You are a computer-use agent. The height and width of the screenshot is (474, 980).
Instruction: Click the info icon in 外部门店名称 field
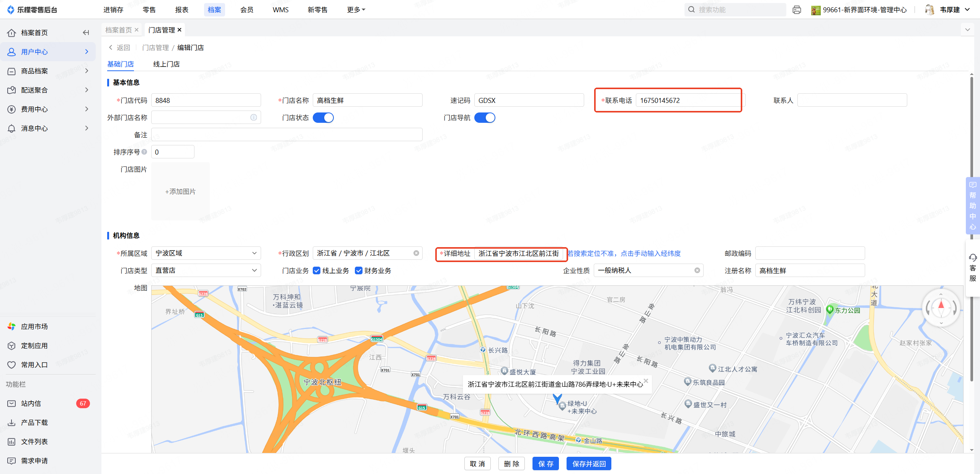(253, 117)
